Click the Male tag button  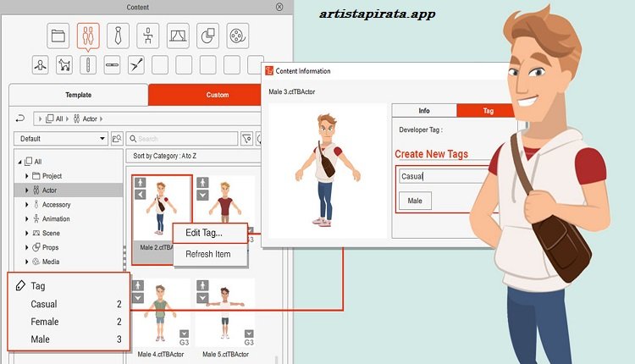point(415,201)
